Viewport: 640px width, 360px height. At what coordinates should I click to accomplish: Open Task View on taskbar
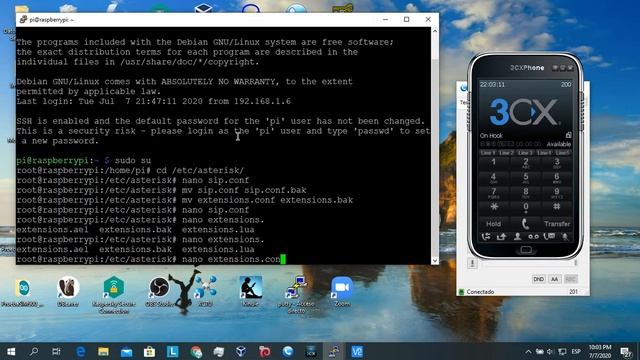pos(57,351)
